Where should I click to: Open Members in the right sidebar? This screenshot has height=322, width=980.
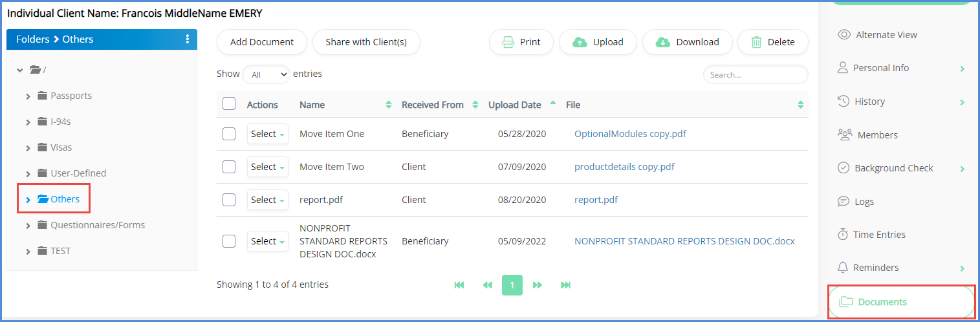click(x=877, y=135)
